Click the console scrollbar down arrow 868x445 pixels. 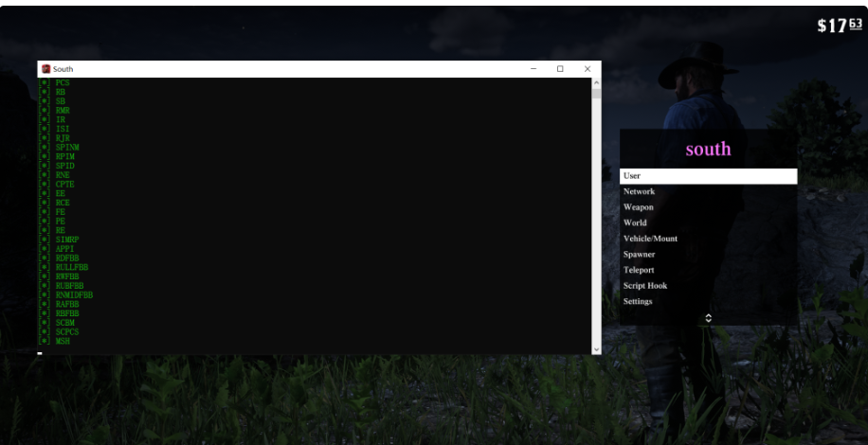click(x=596, y=349)
